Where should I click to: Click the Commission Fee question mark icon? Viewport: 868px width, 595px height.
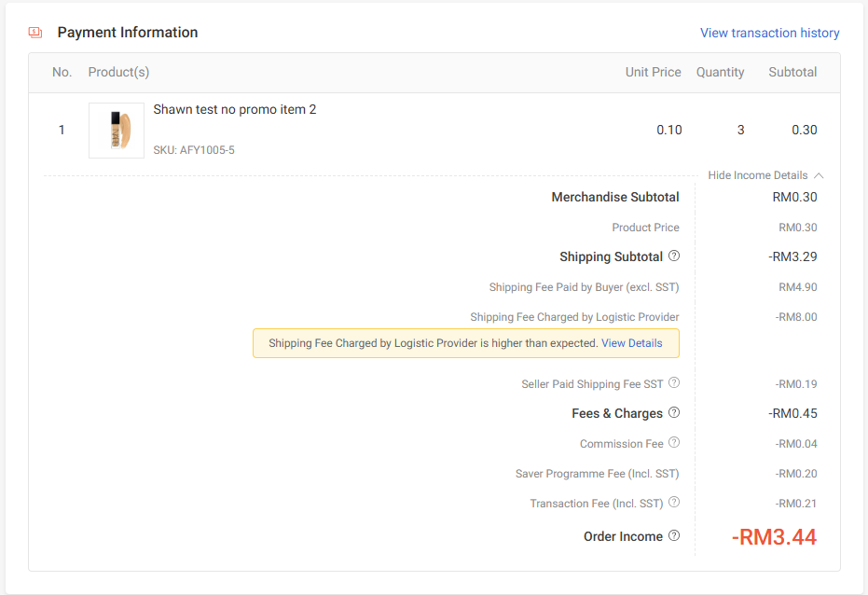(x=674, y=443)
